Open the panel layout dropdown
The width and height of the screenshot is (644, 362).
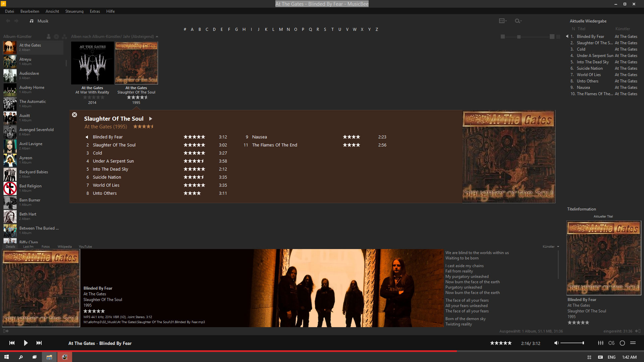(503, 21)
